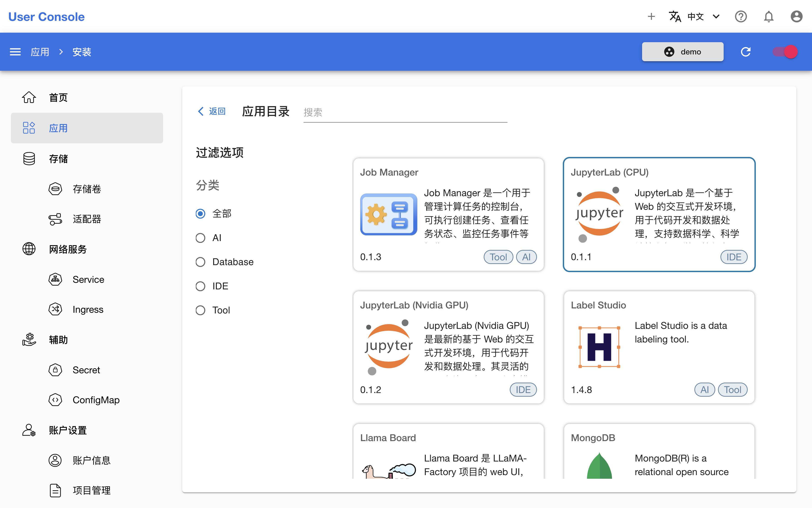
Task: Select the IDE category radio button
Action: click(200, 286)
